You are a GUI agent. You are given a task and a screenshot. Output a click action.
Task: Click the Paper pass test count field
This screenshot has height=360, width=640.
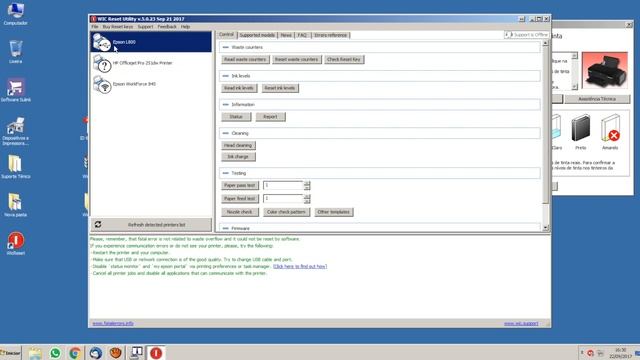283,185
